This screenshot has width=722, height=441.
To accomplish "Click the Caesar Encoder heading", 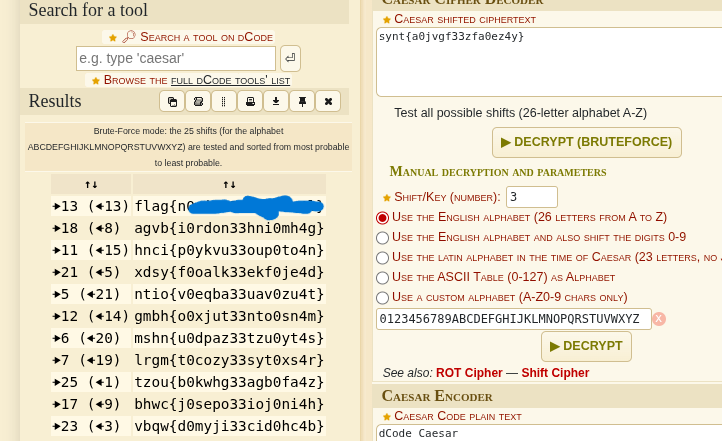I will coord(437,396).
